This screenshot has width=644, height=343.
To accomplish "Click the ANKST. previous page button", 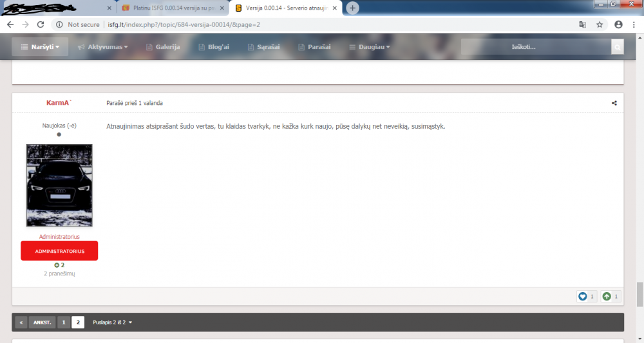I will click(41, 322).
